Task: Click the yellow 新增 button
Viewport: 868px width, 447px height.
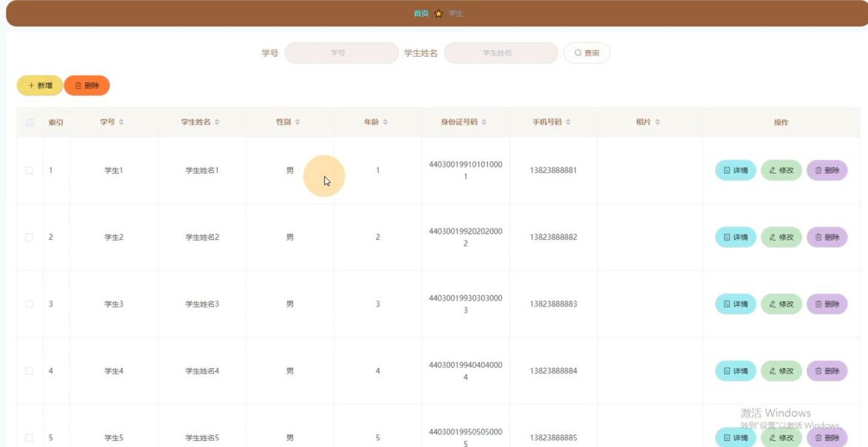Action: [x=40, y=86]
